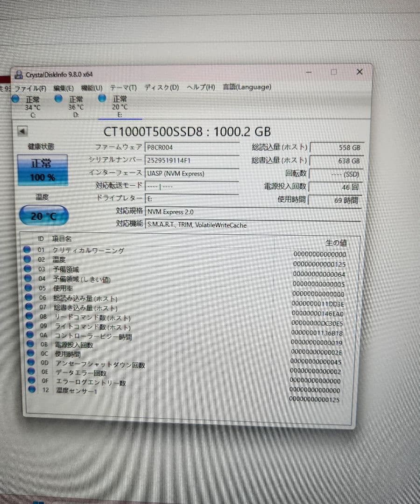420x504 pixels.
Task: Click the status dot for 温度センサー1 row
Action: (x=32, y=389)
